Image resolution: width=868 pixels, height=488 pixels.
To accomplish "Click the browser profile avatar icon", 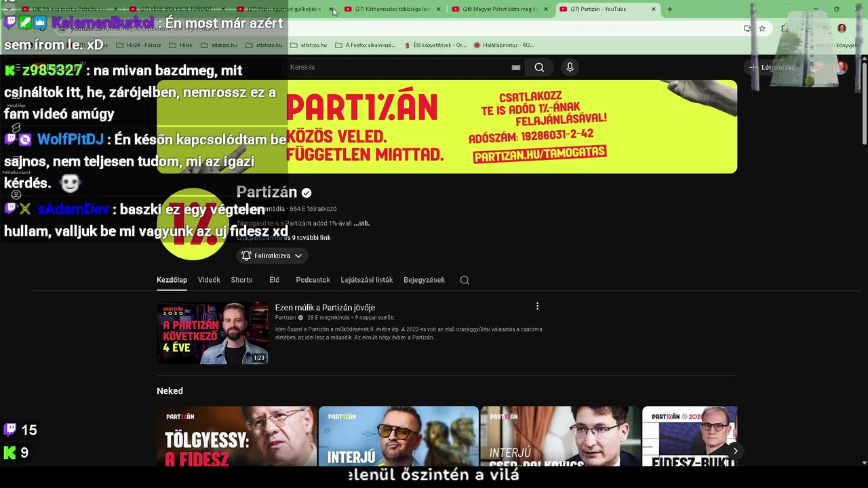I will [x=842, y=28].
